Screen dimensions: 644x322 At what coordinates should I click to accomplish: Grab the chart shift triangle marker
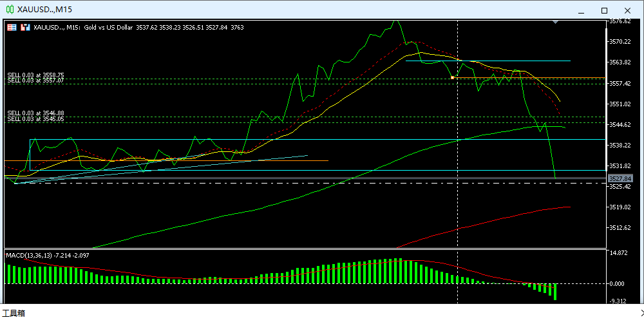coord(556,21)
